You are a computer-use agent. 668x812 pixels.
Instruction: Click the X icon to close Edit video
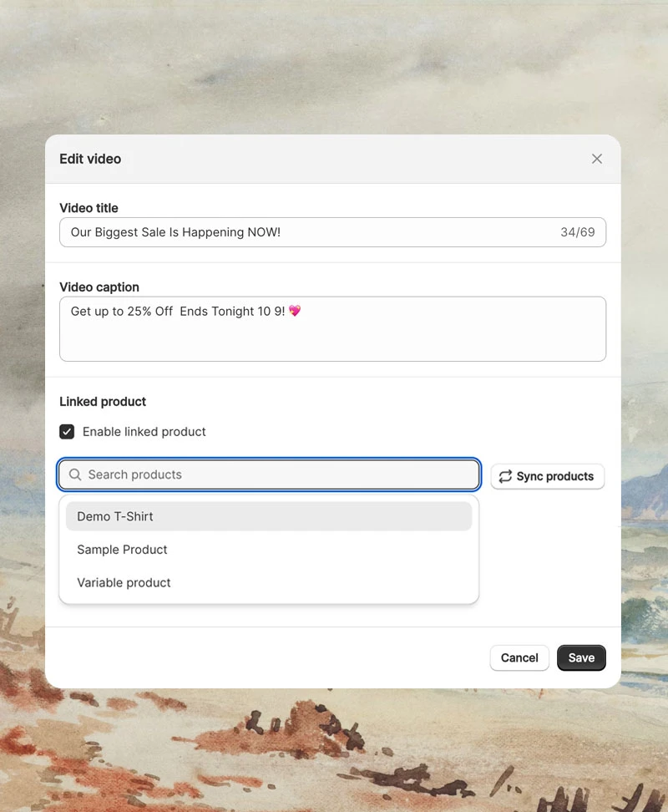pos(597,158)
